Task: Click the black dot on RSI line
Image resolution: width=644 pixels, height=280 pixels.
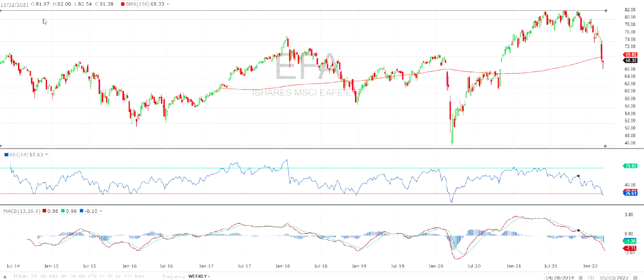Action: [578, 177]
